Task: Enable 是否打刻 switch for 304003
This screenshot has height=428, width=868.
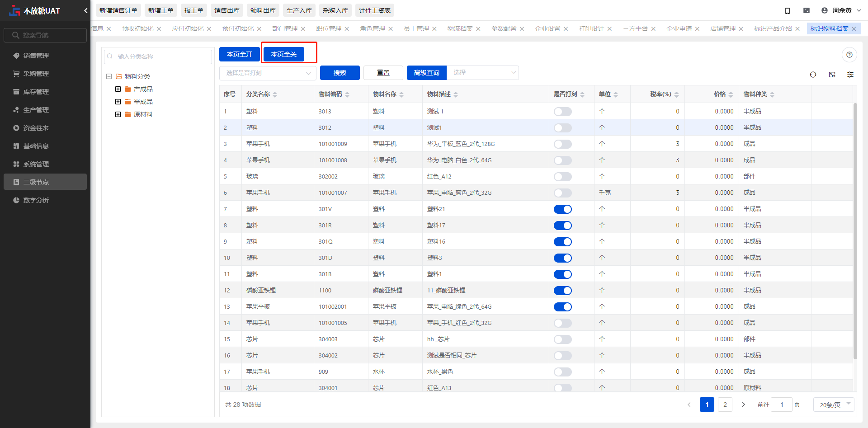Action: tap(563, 339)
